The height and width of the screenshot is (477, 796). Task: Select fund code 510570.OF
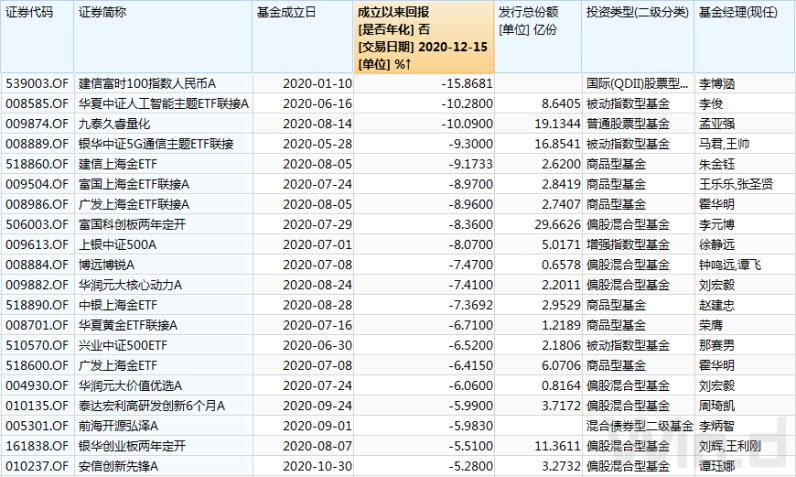click(37, 345)
